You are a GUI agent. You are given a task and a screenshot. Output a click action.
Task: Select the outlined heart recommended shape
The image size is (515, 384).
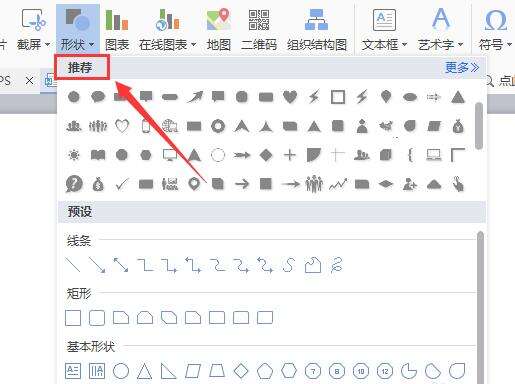pyautogui.click(x=122, y=126)
